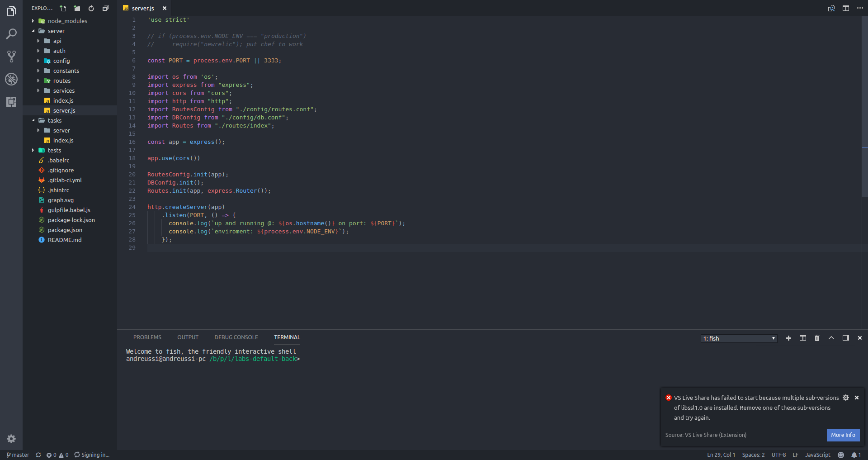The width and height of the screenshot is (868, 460).
Task: Split the terminal pane
Action: click(803, 338)
